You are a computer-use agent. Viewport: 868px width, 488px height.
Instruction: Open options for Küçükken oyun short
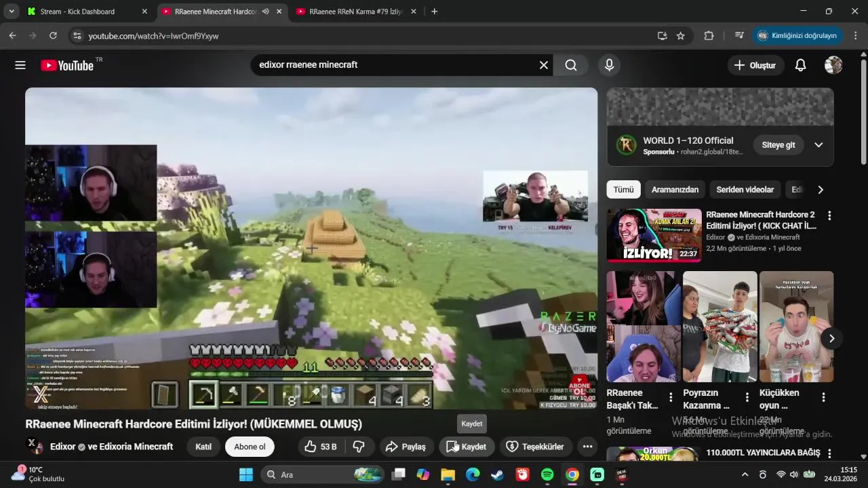[x=824, y=397]
